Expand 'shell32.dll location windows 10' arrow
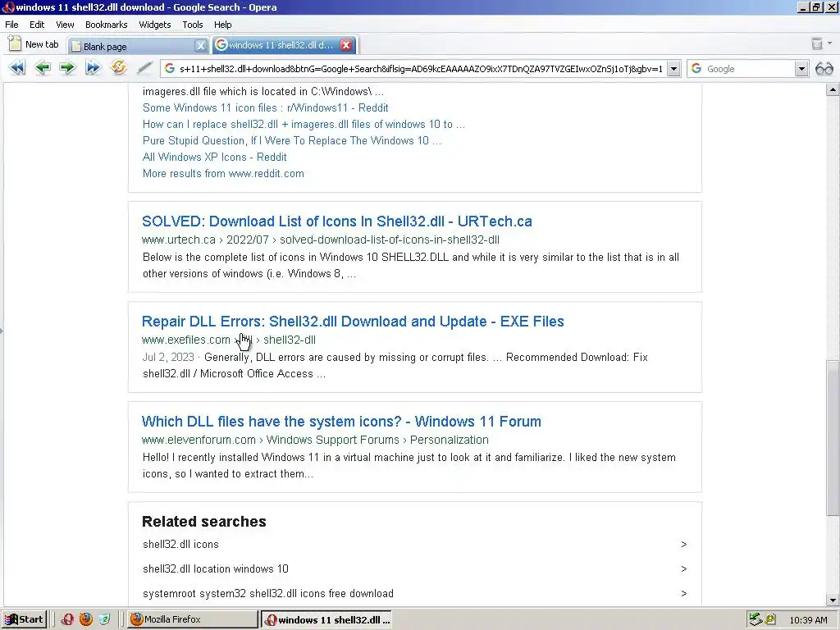This screenshot has height=630, width=840. (x=683, y=569)
